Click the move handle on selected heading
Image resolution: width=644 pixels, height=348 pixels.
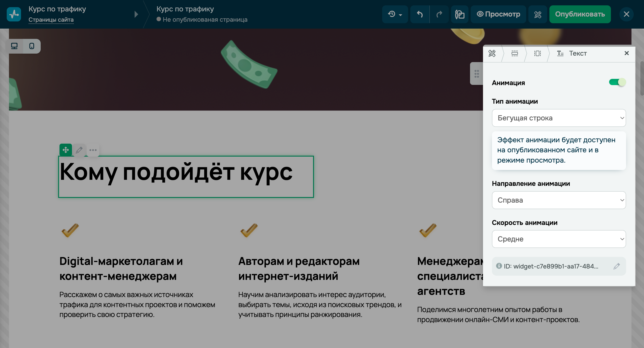tap(66, 150)
